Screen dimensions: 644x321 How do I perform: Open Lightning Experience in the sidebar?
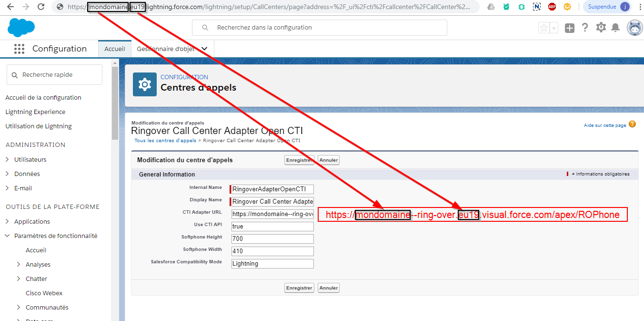pyautogui.click(x=35, y=112)
